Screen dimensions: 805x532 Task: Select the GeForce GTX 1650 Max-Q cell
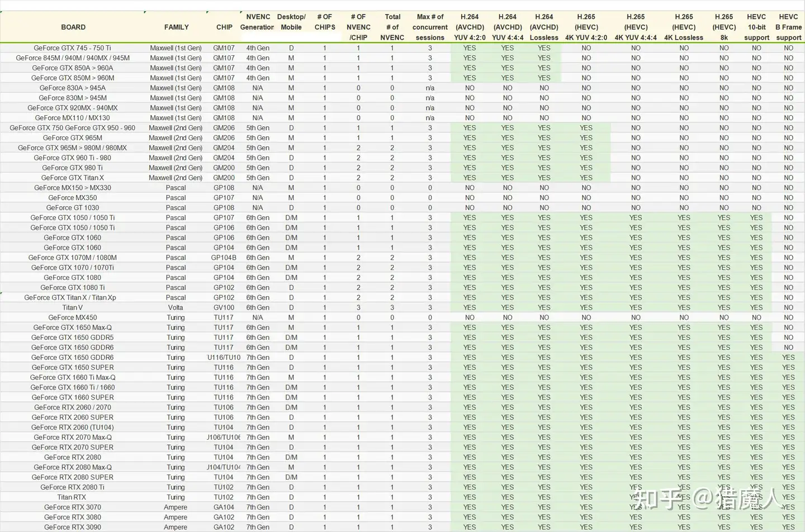click(73, 328)
